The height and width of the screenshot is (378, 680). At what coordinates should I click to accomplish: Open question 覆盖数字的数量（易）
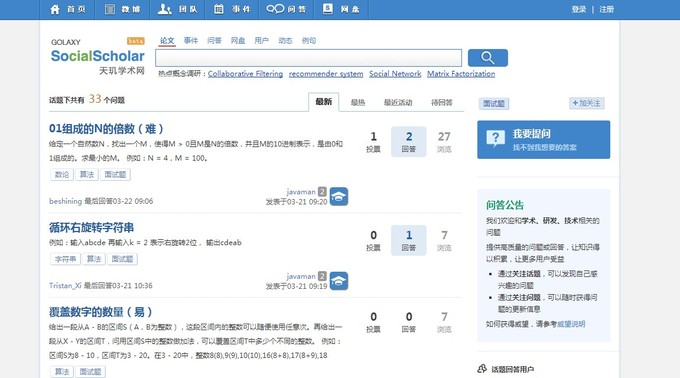coord(101,312)
